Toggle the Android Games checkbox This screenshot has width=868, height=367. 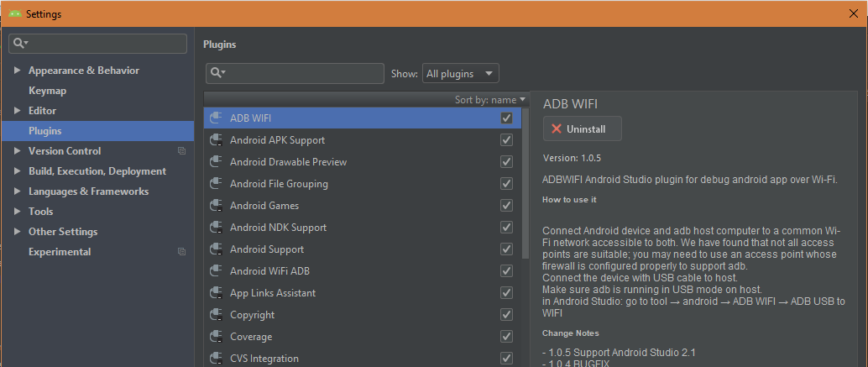click(x=506, y=206)
